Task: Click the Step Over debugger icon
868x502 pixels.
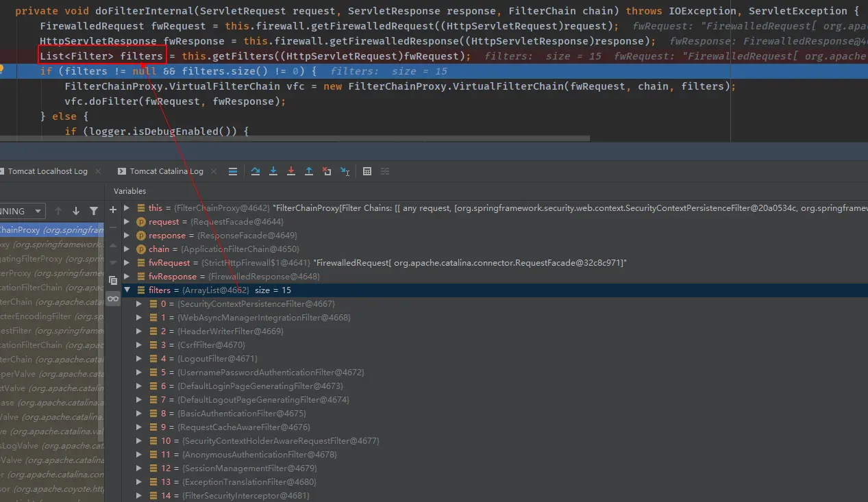Action: [x=255, y=171]
